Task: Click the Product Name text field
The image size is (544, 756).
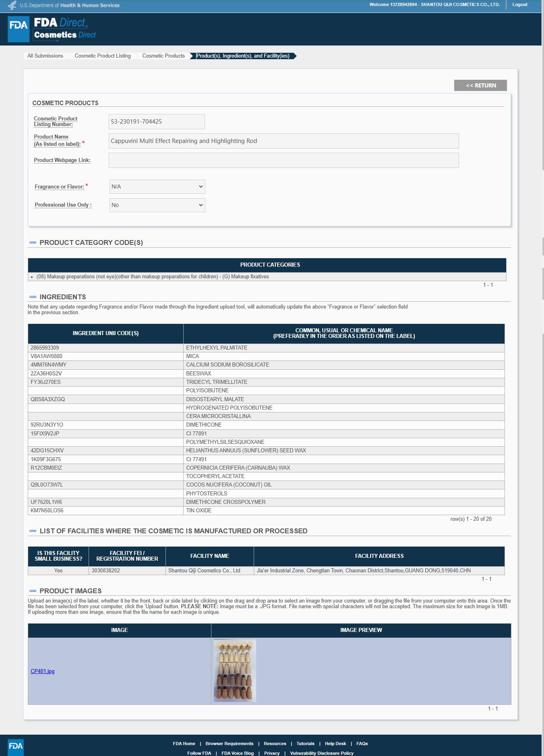Action: tap(283, 141)
